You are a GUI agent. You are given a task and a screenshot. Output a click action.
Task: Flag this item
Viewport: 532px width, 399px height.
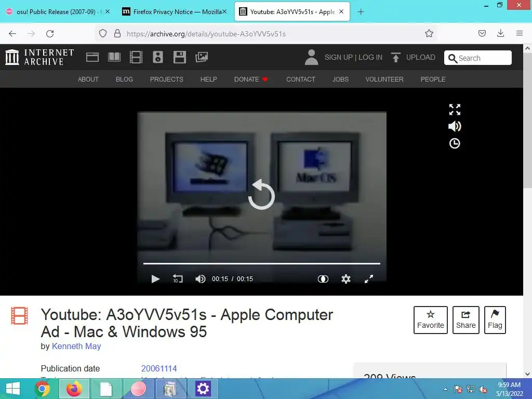click(495, 320)
